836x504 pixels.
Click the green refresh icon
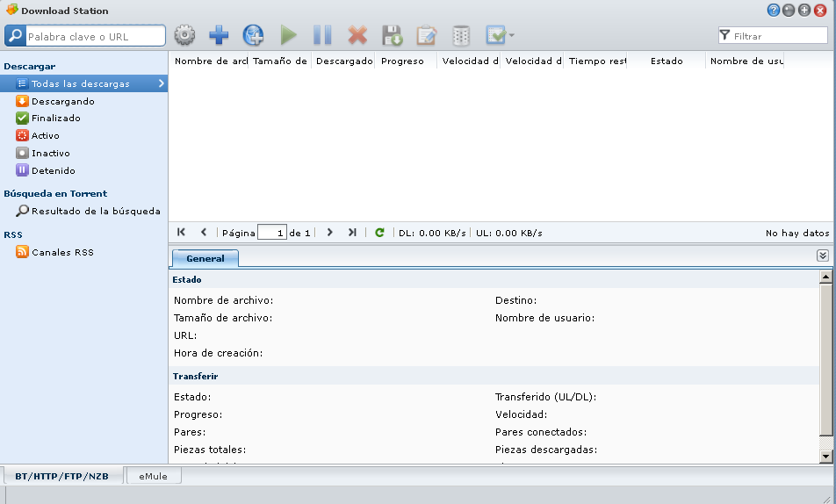pos(379,232)
